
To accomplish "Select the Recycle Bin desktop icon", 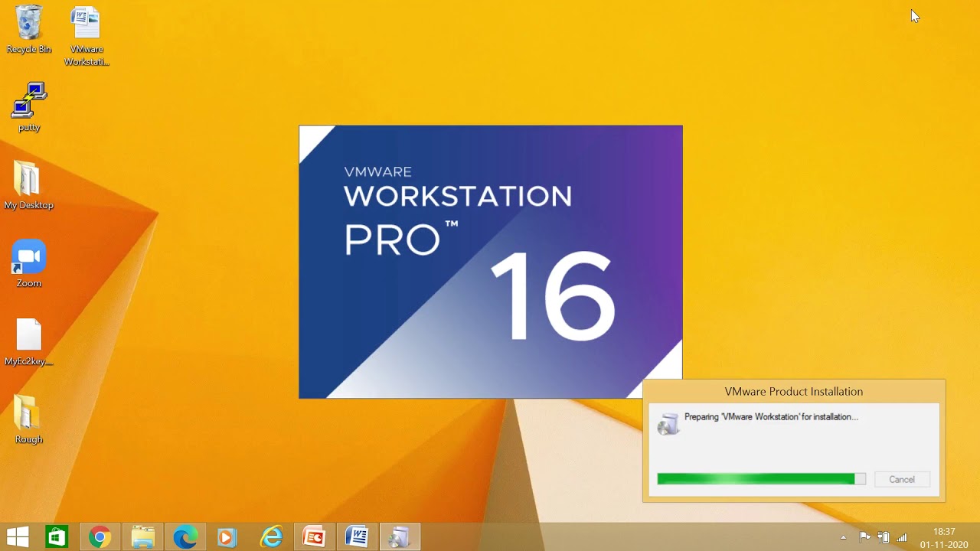I will point(29,30).
